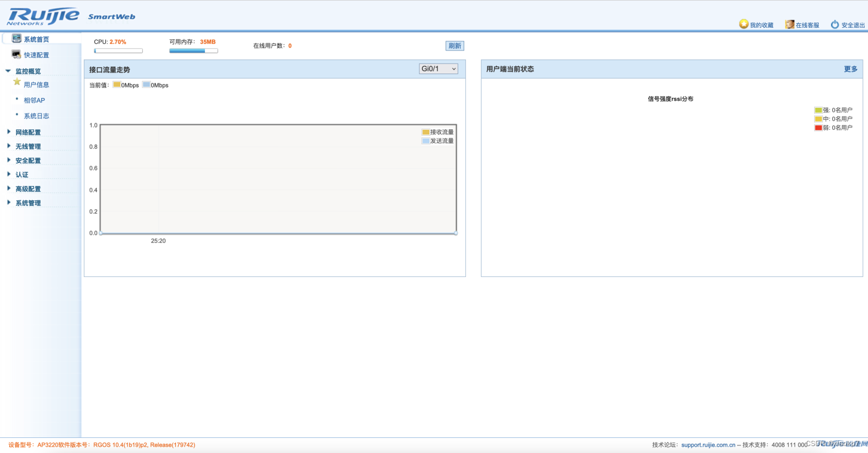Click the 信号强度rssi分布 chart title
The width and height of the screenshot is (868, 453).
(671, 99)
